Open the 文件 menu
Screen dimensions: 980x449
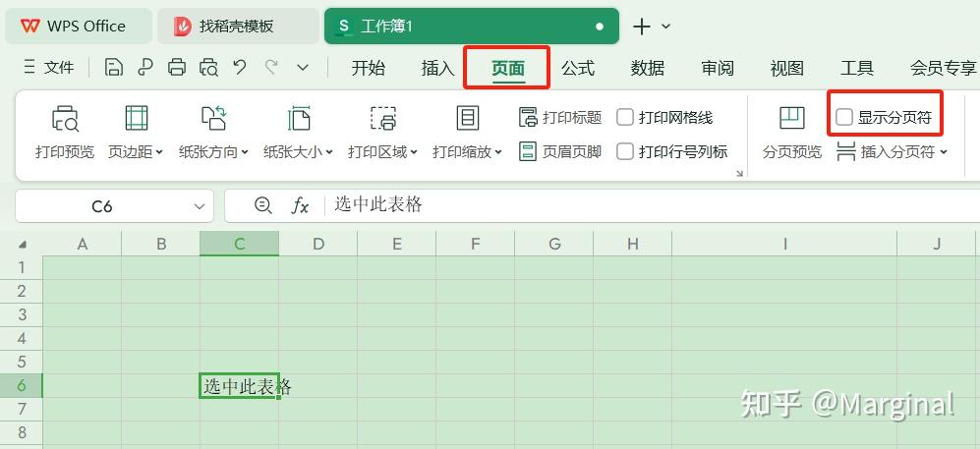pyautogui.click(x=48, y=68)
